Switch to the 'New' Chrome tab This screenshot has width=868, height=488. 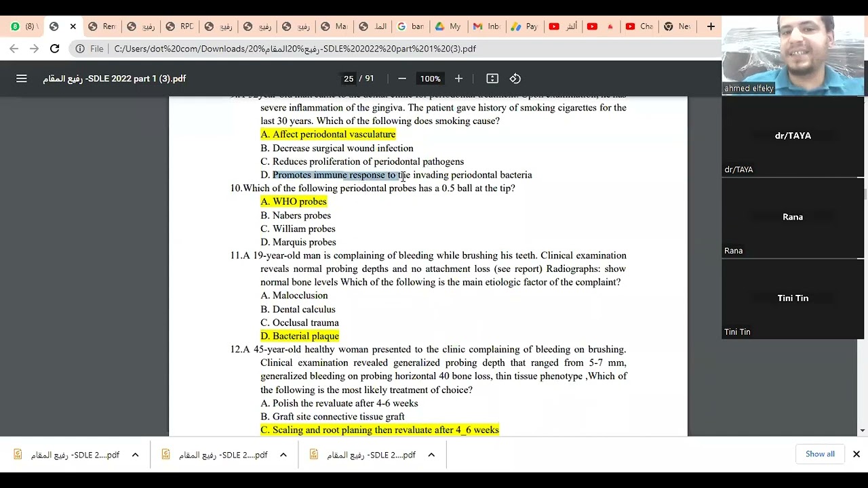point(678,26)
